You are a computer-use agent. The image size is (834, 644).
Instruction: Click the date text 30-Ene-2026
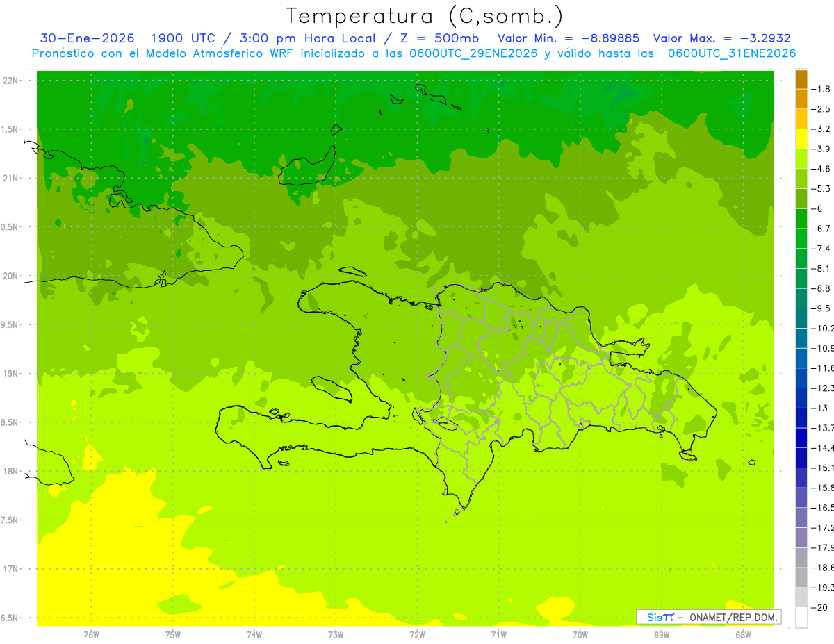88,38
